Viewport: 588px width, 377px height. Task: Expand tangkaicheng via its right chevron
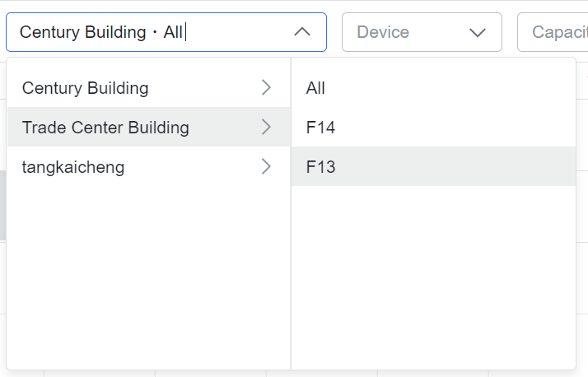click(265, 167)
